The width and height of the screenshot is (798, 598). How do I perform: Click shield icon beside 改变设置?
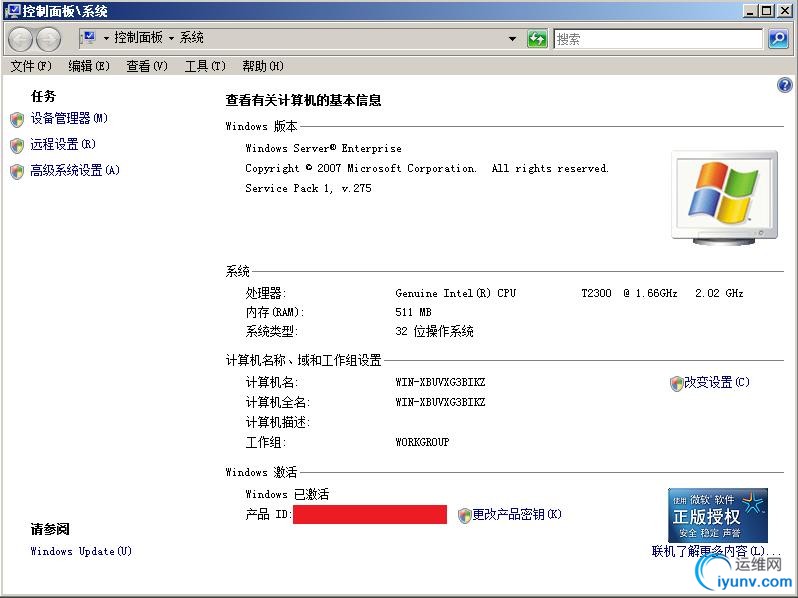pos(676,384)
